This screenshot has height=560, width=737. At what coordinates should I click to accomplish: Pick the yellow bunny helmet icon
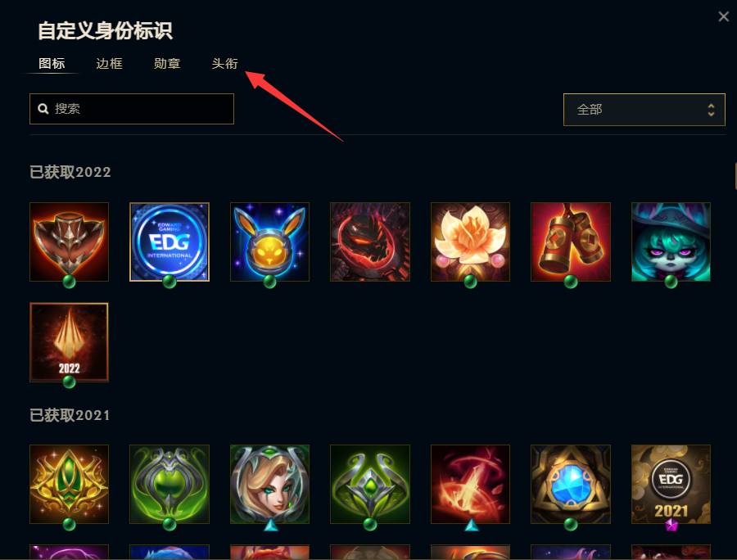point(269,242)
